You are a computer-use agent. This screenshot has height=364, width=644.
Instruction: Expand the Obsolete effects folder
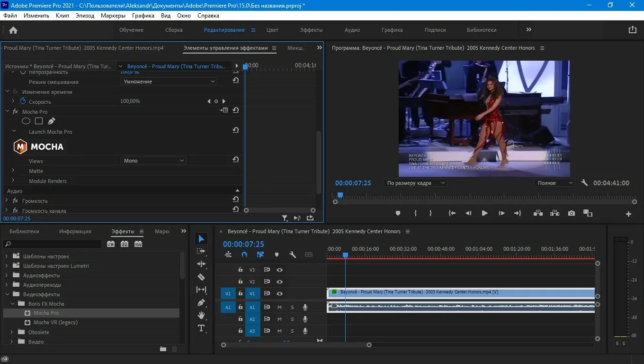coord(12,332)
